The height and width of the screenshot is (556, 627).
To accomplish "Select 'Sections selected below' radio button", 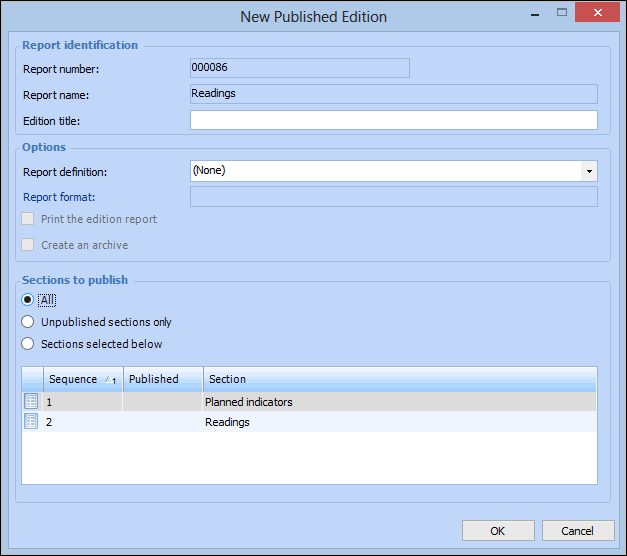I will point(29,344).
